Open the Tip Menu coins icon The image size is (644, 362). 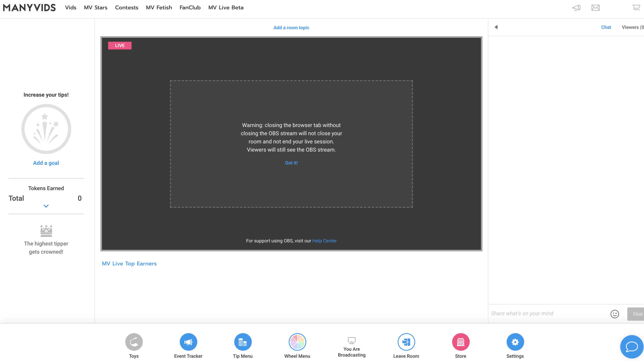[243, 342]
